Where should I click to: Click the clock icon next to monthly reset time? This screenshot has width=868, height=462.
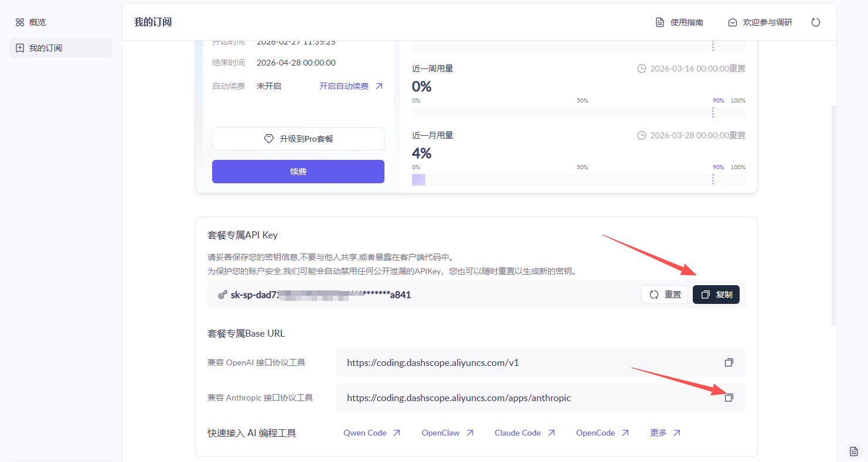[642, 135]
